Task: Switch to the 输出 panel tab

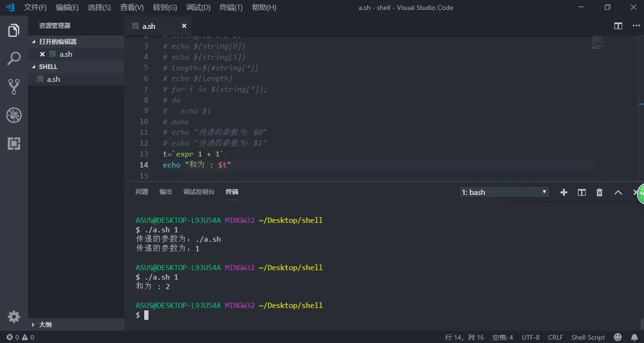Action: 165,192
